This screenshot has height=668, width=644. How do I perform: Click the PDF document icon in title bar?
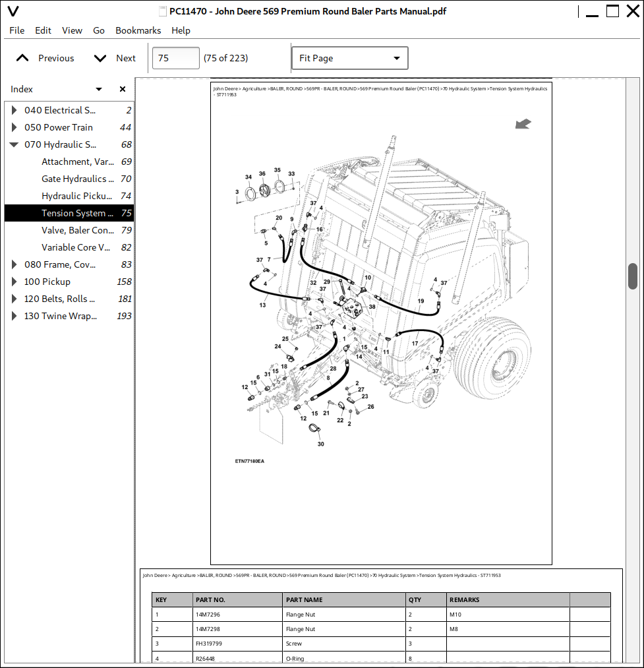162,11
